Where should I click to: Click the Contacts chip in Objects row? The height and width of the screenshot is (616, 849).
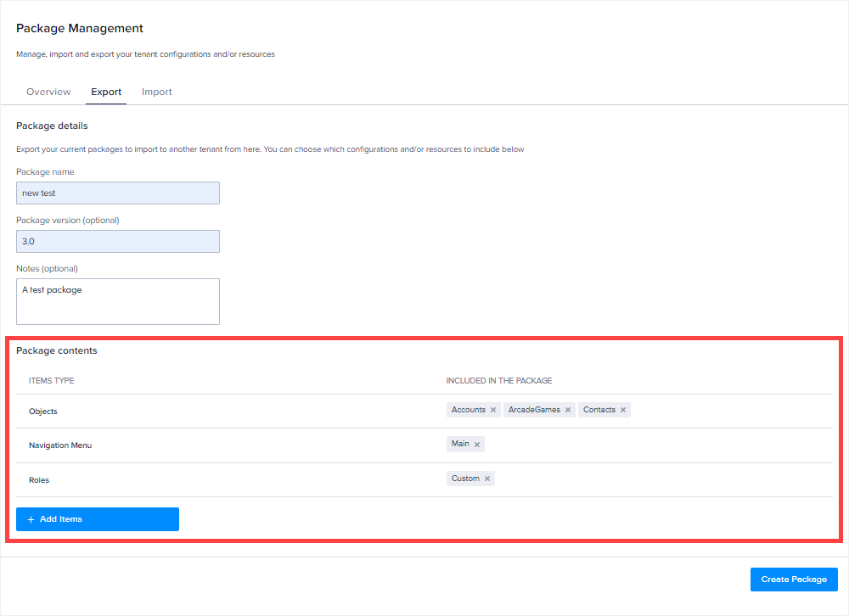(600, 409)
